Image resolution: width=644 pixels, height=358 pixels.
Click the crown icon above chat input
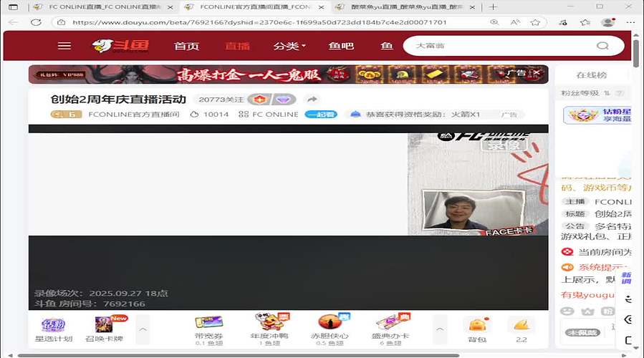pos(587,311)
